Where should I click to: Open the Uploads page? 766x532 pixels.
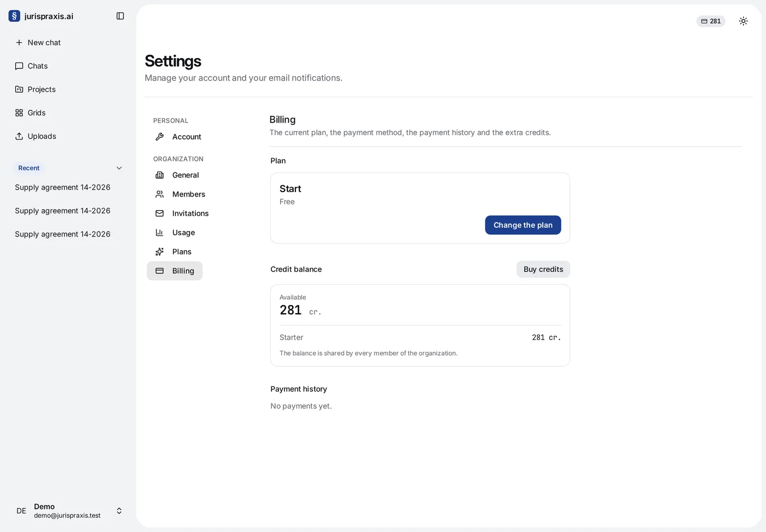point(68,136)
